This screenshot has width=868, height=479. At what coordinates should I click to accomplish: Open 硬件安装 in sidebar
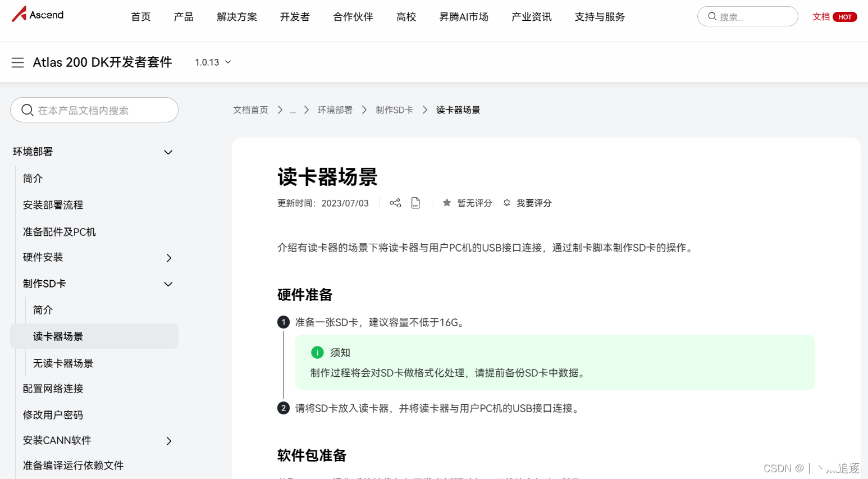(43, 257)
